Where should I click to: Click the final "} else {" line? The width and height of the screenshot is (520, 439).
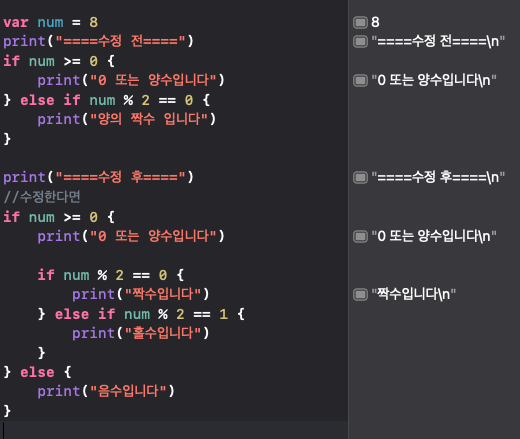(37, 372)
